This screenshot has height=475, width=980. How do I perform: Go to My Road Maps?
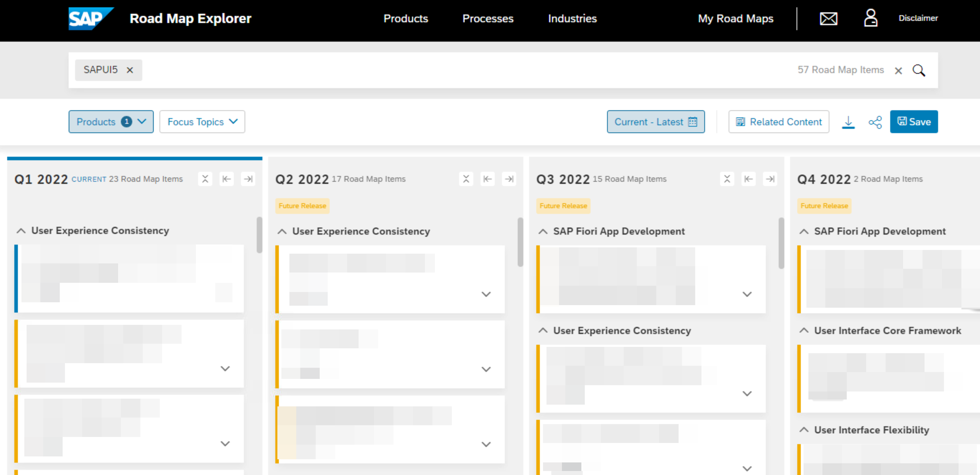[736, 18]
